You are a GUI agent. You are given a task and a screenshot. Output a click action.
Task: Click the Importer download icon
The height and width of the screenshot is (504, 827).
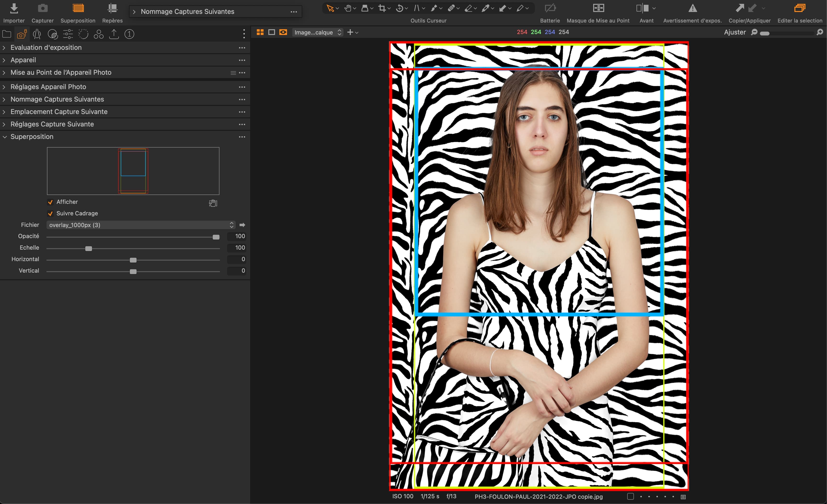(14, 8)
